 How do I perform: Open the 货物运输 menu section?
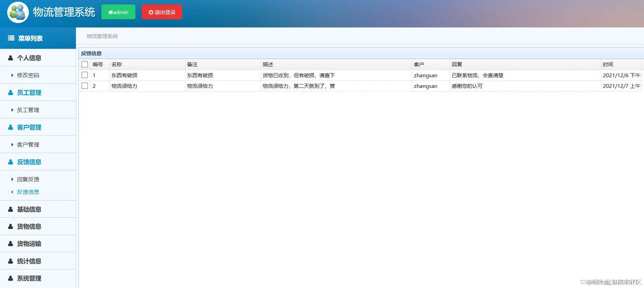38,244
